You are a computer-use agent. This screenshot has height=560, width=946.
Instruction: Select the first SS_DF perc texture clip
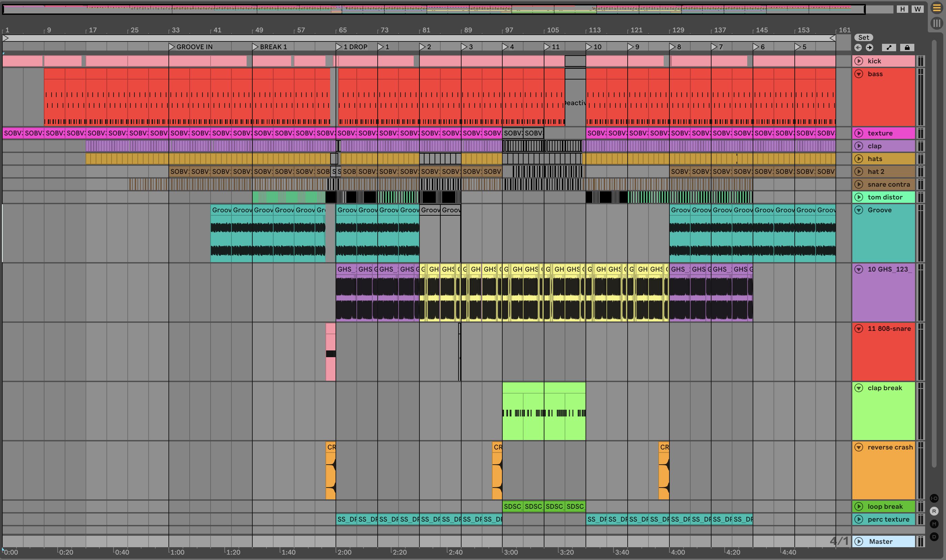346,519
